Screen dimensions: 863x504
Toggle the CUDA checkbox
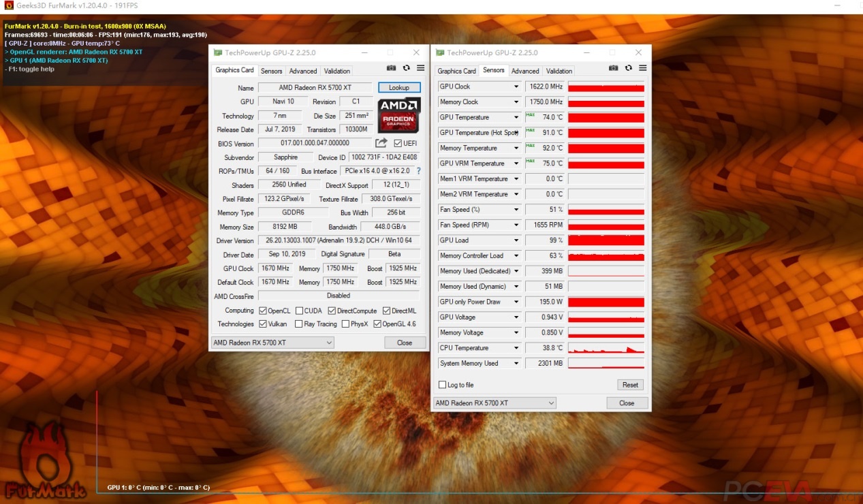click(x=299, y=311)
